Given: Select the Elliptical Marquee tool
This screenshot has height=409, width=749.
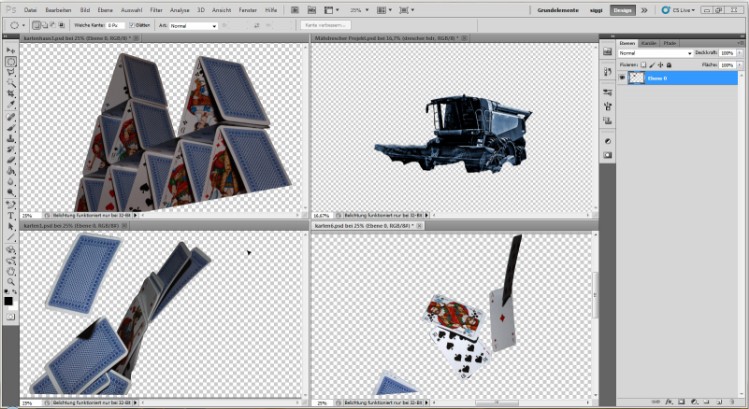Looking at the screenshot, I should click(10, 62).
